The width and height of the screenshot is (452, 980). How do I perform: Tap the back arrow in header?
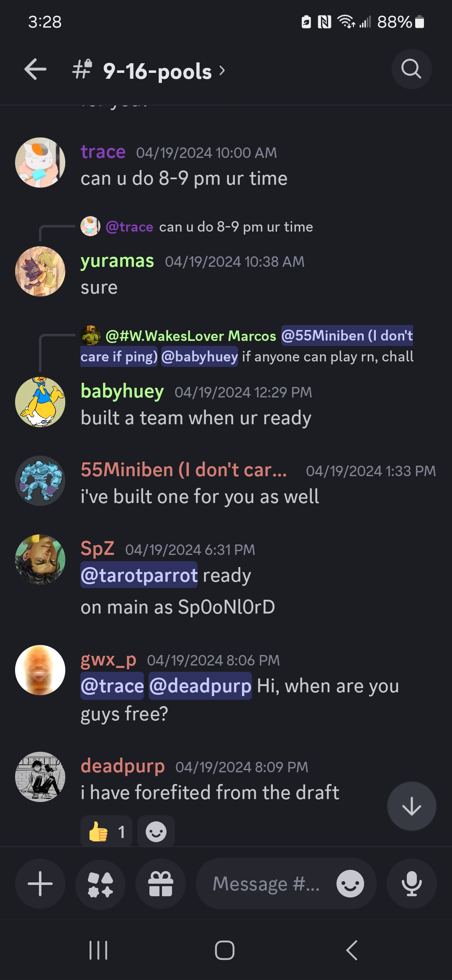coord(35,69)
